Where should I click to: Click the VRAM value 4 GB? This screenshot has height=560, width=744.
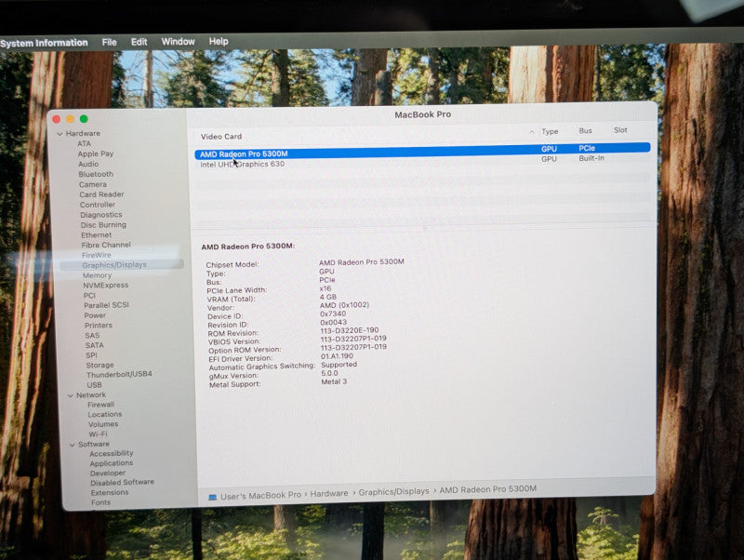(328, 297)
